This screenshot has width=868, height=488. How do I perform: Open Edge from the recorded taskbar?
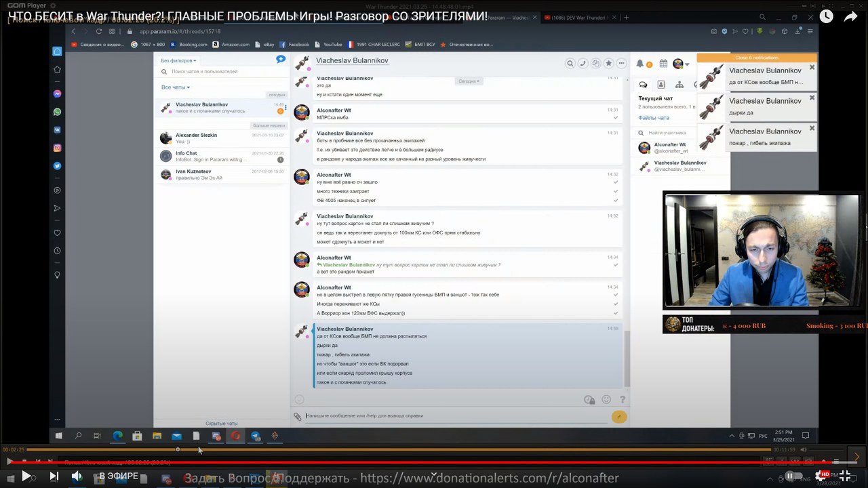tap(117, 436)
